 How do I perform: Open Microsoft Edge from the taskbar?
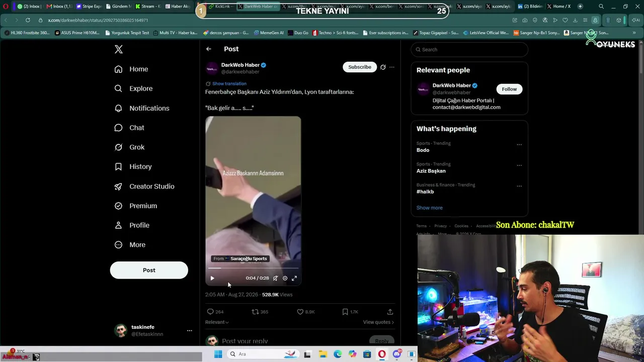pos(338,354)
